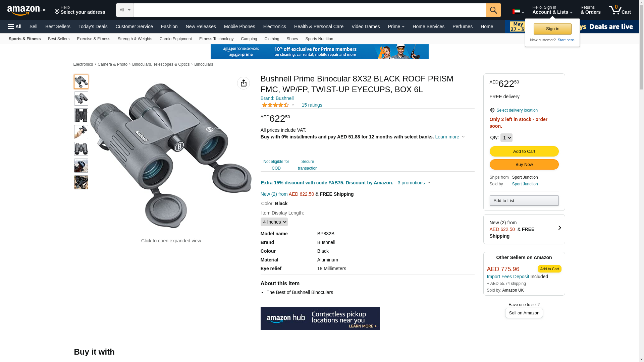Viewport: 644px width, 362px height.
Task: Open the All hamburger menu
Action: click(15, 26)
